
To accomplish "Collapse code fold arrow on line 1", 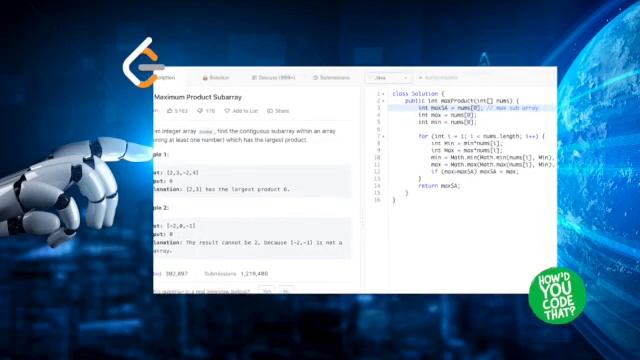I will (383, 94).
